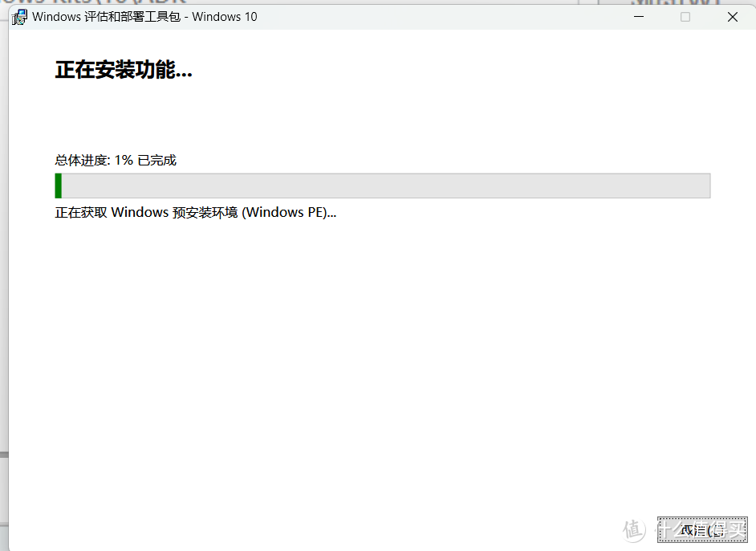Click the disabled maximize button
Screen dimensions: 756x551
point(685,17)
